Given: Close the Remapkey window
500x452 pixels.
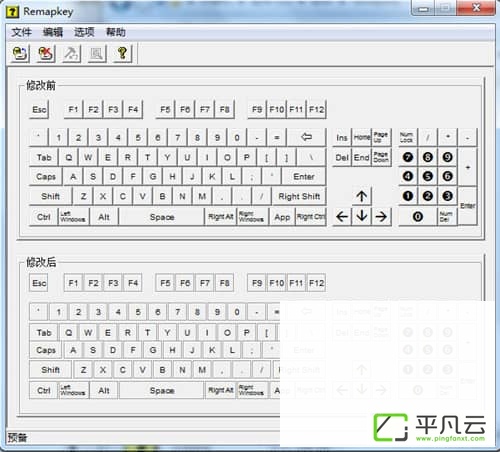Looking at the screenshot, I should click(477, 8).
